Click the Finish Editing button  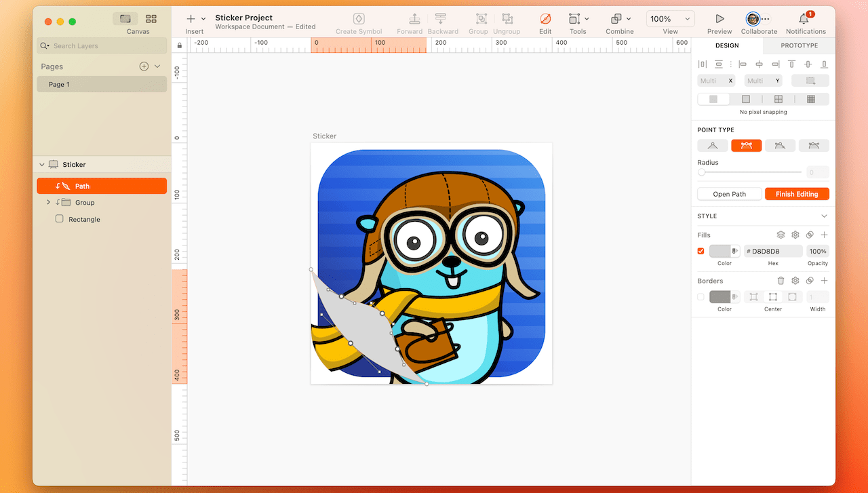tap(797, 194)
